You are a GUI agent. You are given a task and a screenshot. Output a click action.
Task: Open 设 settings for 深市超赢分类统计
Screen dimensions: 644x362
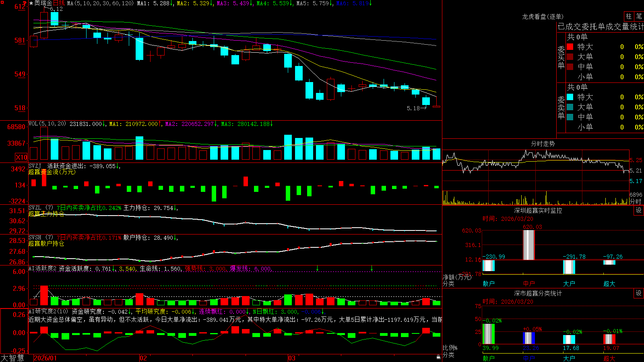[x=639, y=293]
